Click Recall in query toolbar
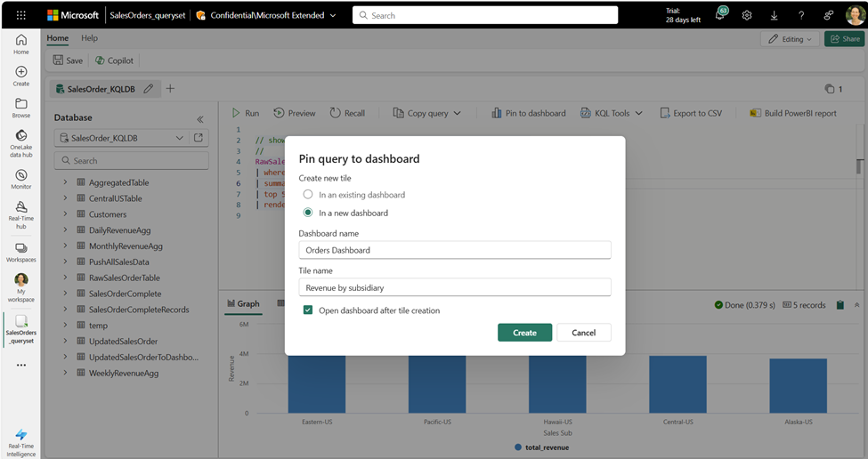The image size is (868, 459). tap(347, 113)
